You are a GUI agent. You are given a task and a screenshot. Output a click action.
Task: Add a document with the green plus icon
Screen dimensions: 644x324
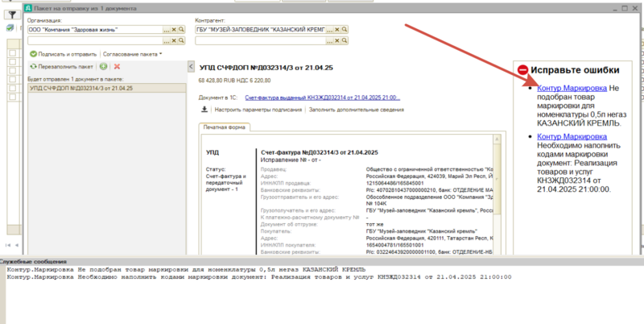point(103,66)
